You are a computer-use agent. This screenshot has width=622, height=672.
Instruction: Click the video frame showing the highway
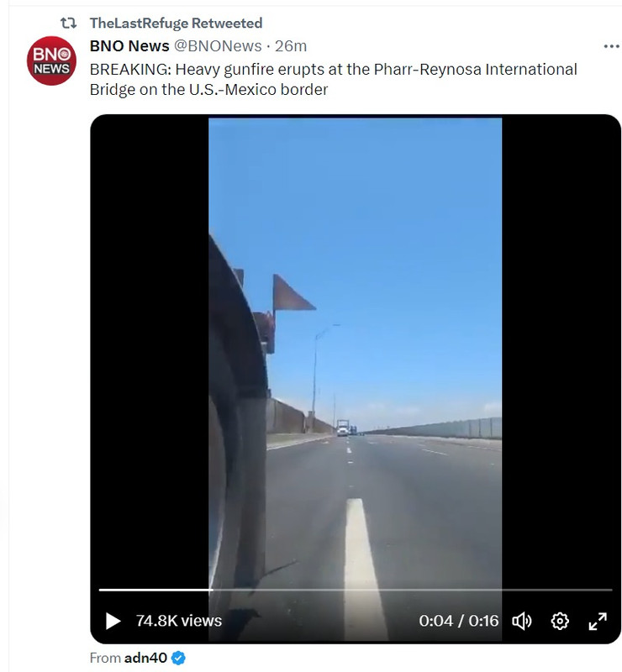[356, 351]
